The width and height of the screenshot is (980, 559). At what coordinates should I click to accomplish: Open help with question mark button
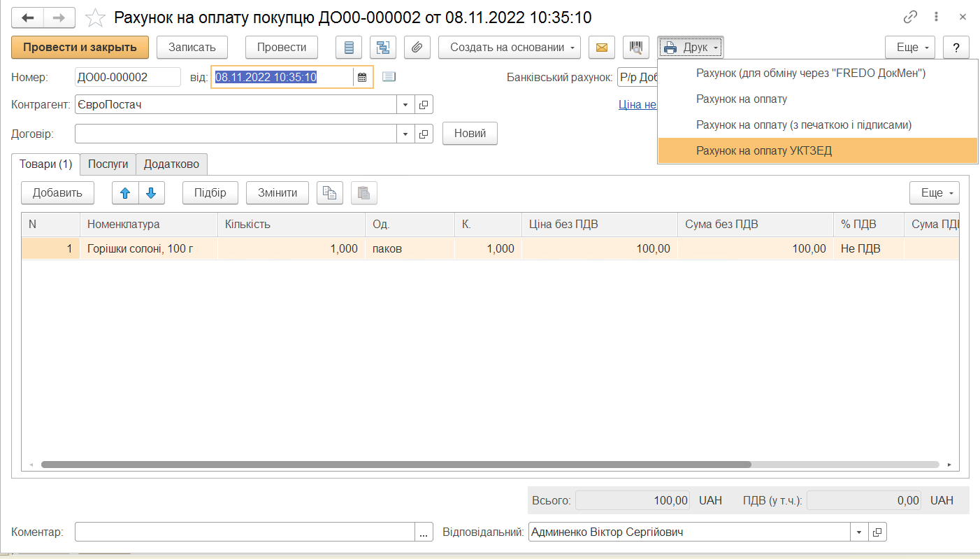point(956,48)
